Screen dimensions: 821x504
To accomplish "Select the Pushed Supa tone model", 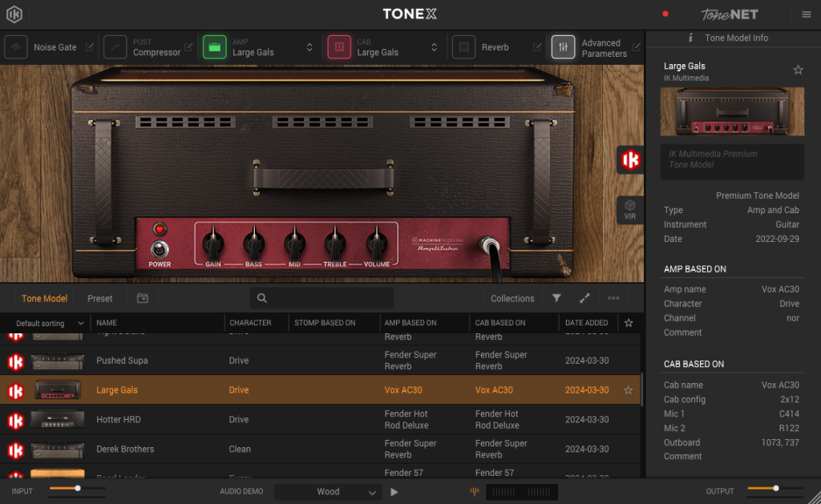I will point(320,361).
